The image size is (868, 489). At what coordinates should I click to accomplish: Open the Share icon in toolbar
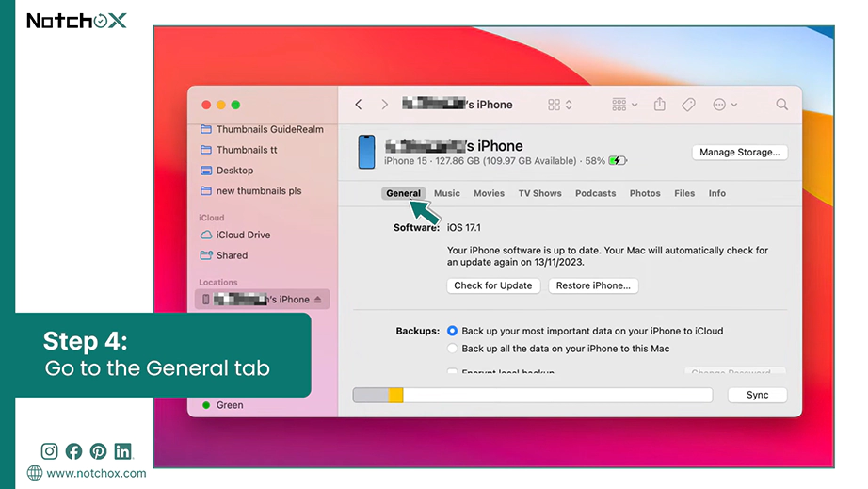pos(659,105)
